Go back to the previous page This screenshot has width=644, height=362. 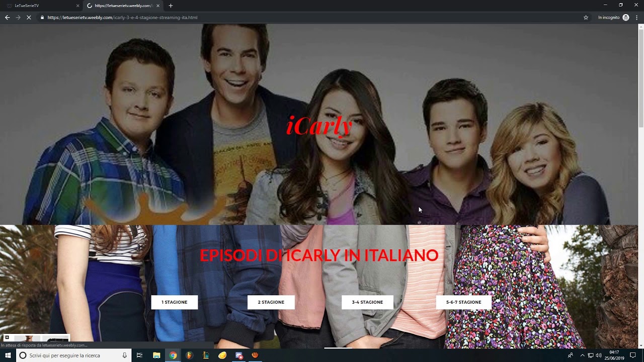[7, 18]
